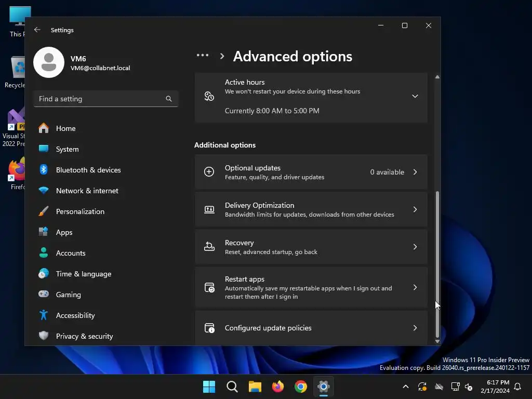The height and width of the screenshot is (399, 532).
Task: Click the scrollbar up arrow
Action: [x=437, y=77]
